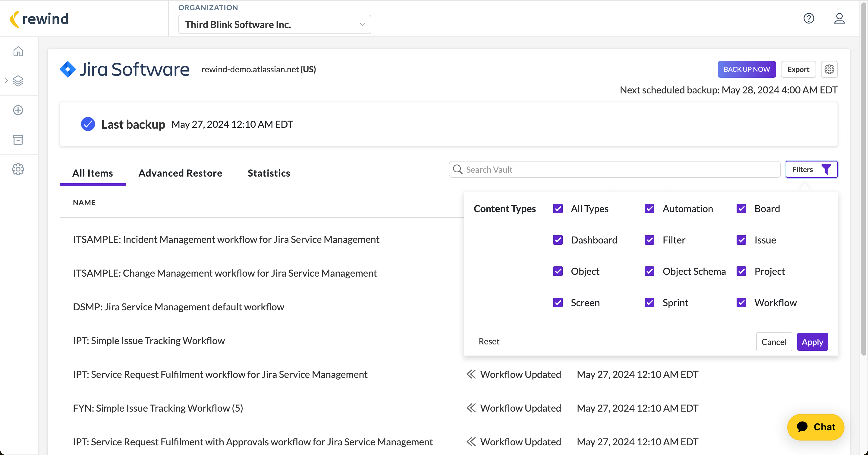The image size is (868, 455).
Task: Open the user account profile icon
Action: [x=839, y=18]
